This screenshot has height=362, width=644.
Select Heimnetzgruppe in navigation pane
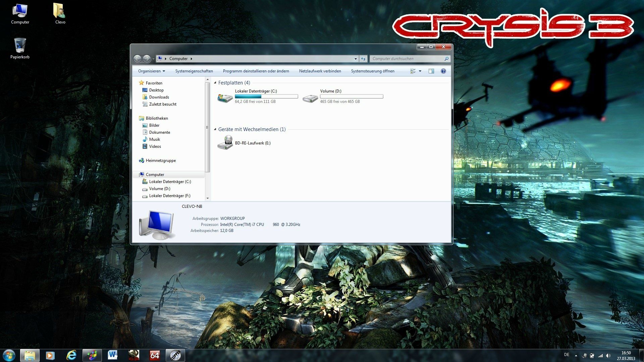(x=161, y=161)
